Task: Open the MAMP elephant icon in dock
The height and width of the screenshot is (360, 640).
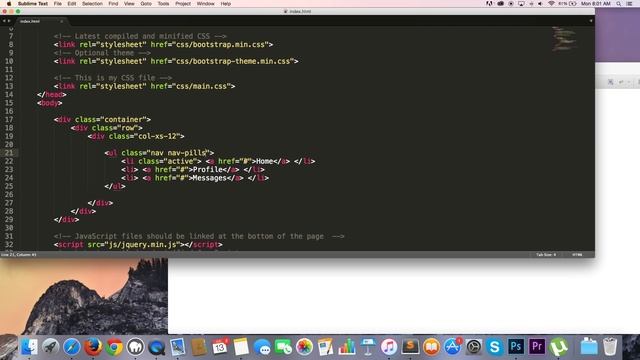Action: (x=136, y=347)
